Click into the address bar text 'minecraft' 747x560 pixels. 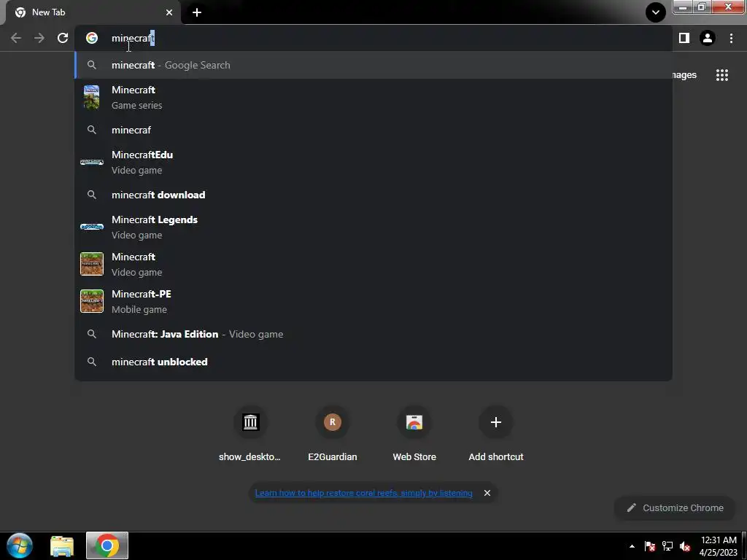(x=133, y=39)
